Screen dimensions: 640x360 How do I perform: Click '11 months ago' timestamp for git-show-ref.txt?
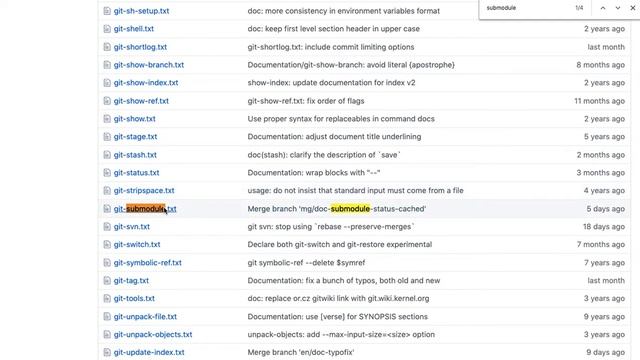(600, 101)
